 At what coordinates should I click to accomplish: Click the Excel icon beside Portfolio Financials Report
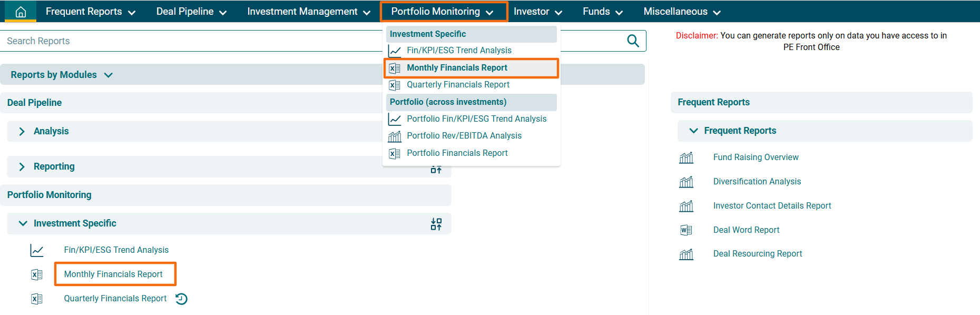pos(394,153)
